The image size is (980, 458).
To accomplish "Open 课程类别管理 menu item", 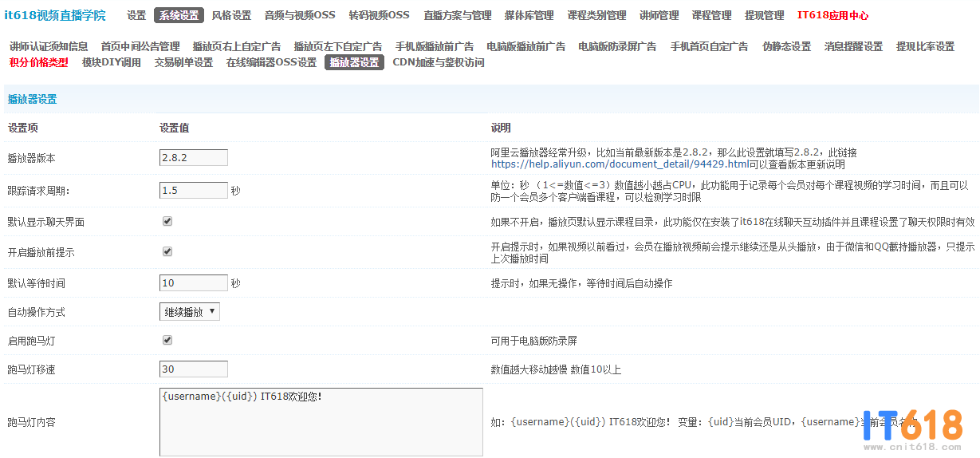I will tap(597, 15).
